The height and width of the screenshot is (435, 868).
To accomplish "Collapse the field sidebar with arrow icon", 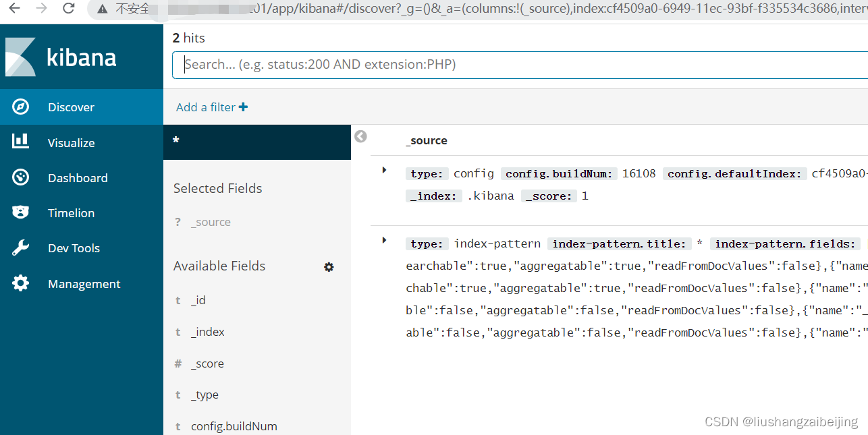I will click(361, 136).
